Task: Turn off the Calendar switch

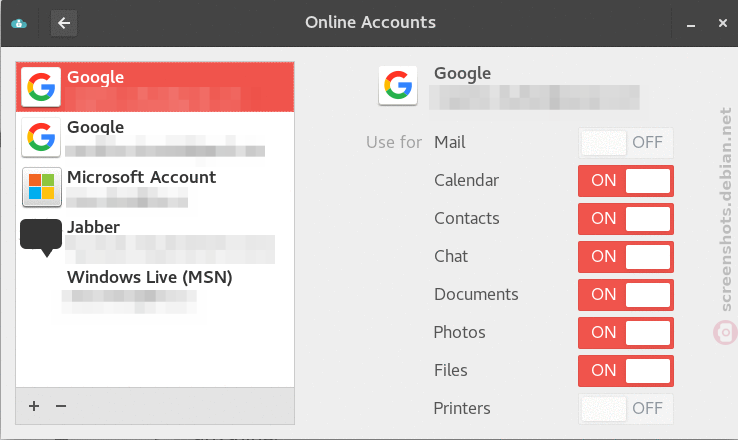Action: [626, 181]
